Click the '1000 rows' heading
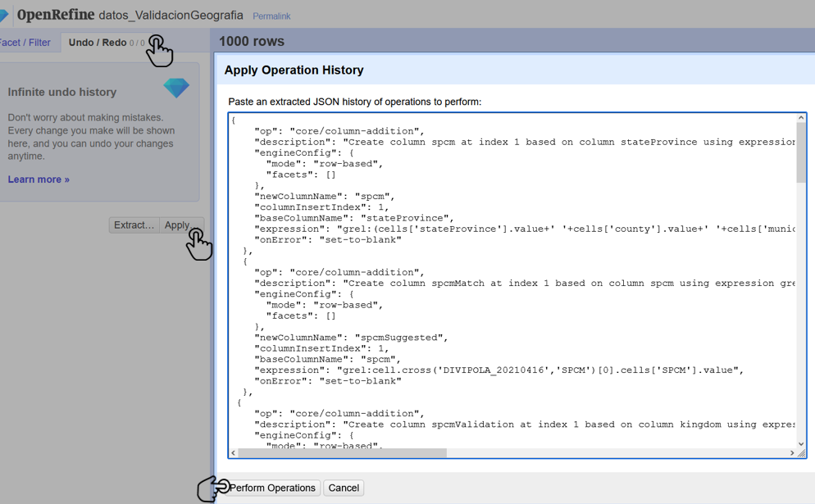815x504 pixels. (252, 41)
